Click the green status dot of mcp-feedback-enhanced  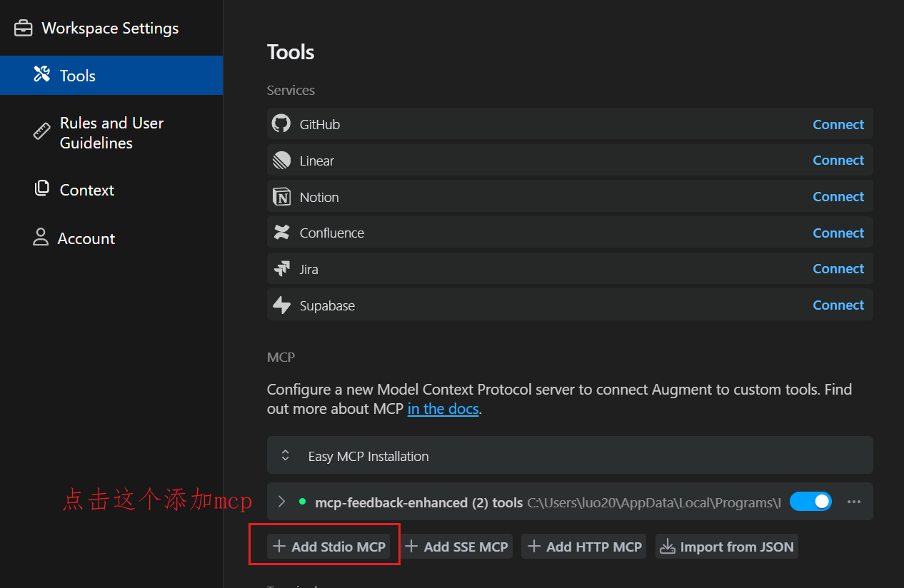tap(302, 502)
